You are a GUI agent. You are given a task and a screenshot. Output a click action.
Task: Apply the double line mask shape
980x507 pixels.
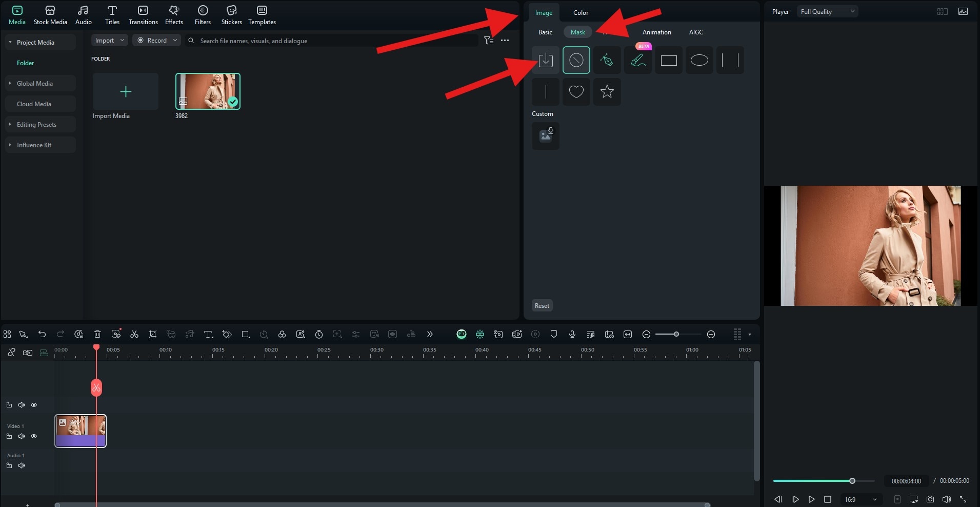click(x=730, y=60)
